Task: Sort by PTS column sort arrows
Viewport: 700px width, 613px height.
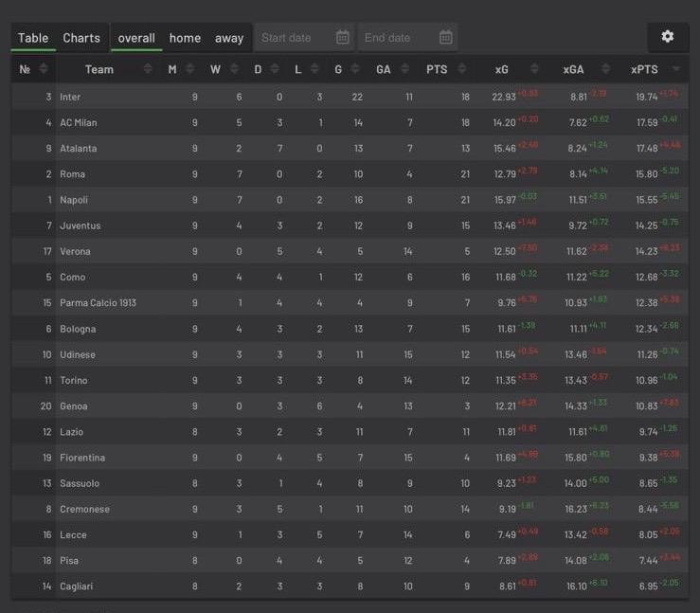Action: 461,69
